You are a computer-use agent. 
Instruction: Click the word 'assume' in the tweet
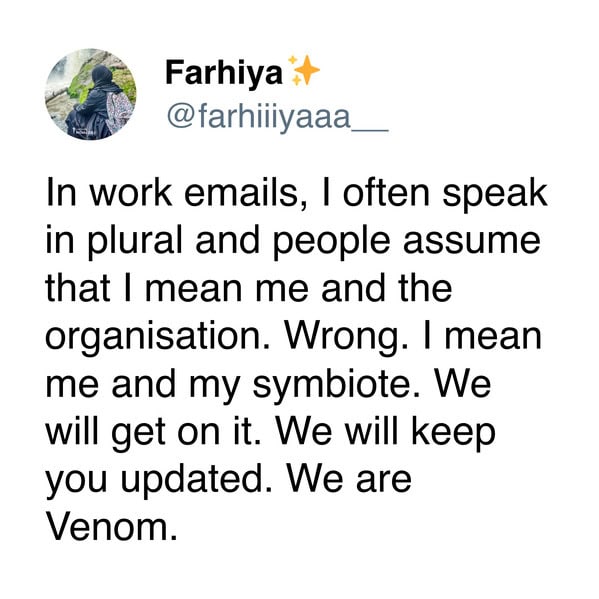(472, 243)
